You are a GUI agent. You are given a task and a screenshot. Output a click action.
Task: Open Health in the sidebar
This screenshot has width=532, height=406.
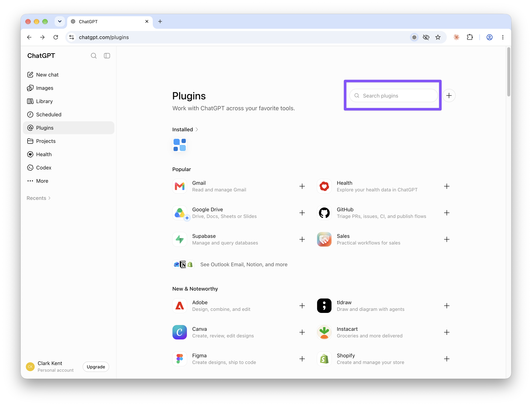point(68,155)
